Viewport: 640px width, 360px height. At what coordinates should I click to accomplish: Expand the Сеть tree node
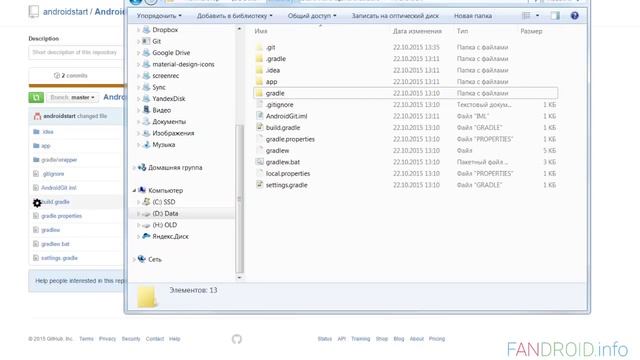[x=134, y=259]
